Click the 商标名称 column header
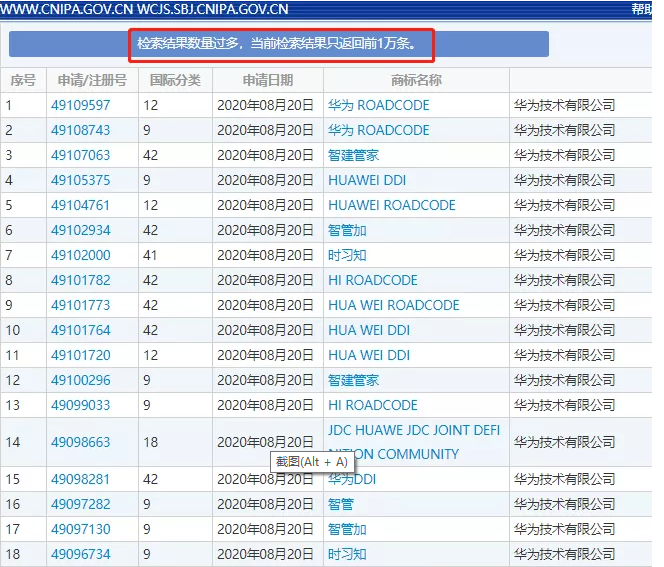Image resolution: width=664 pixels, height=567 pixels. (x=416, y=80)
